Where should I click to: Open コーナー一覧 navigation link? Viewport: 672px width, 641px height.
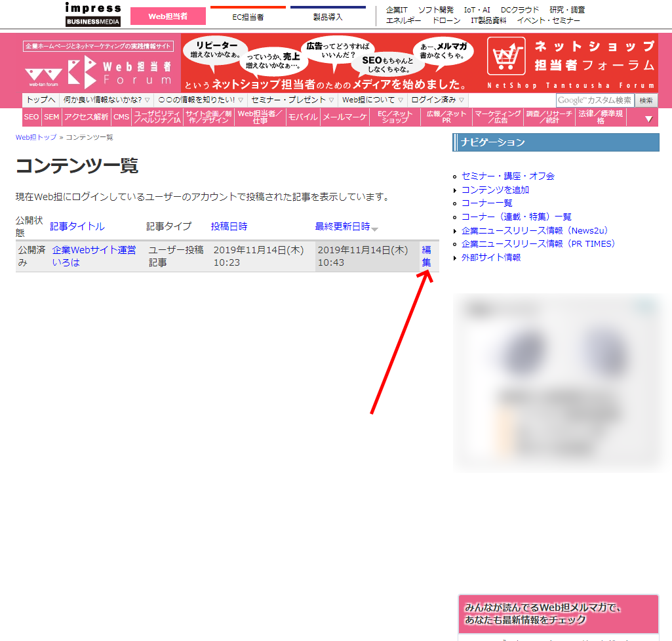point(487,203)
